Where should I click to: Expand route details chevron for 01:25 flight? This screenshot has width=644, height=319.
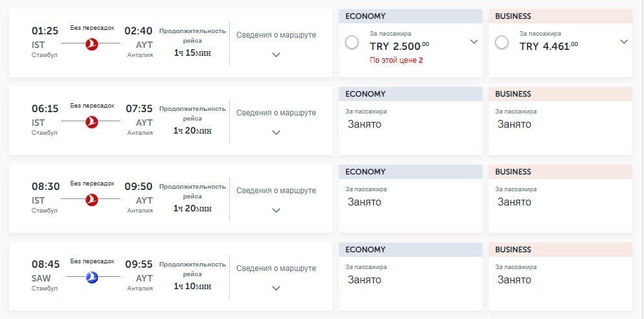[x=276, y=55]
